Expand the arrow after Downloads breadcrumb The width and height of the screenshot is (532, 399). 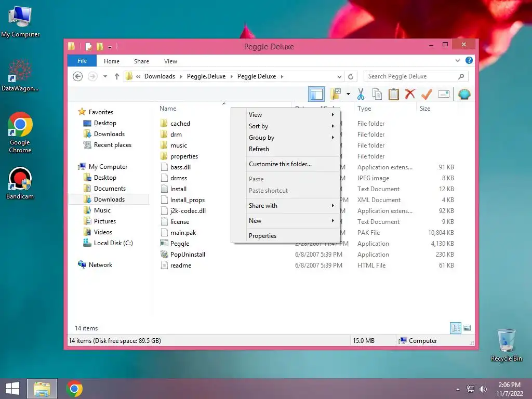click(181, 76)
